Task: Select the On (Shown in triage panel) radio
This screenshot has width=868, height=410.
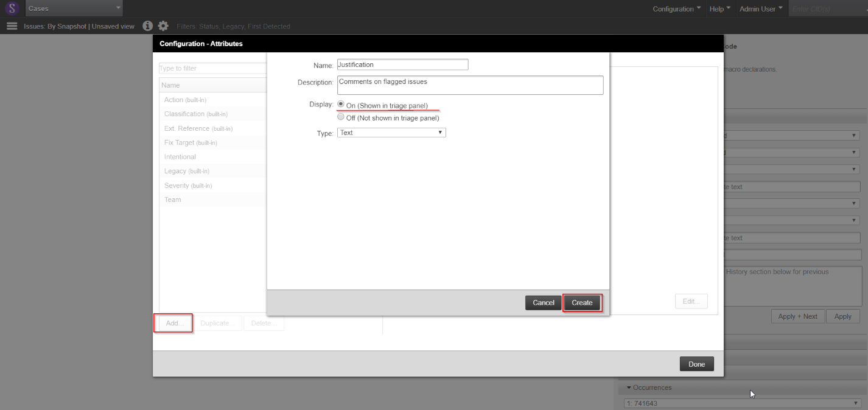Action: [x=341, y=105]
